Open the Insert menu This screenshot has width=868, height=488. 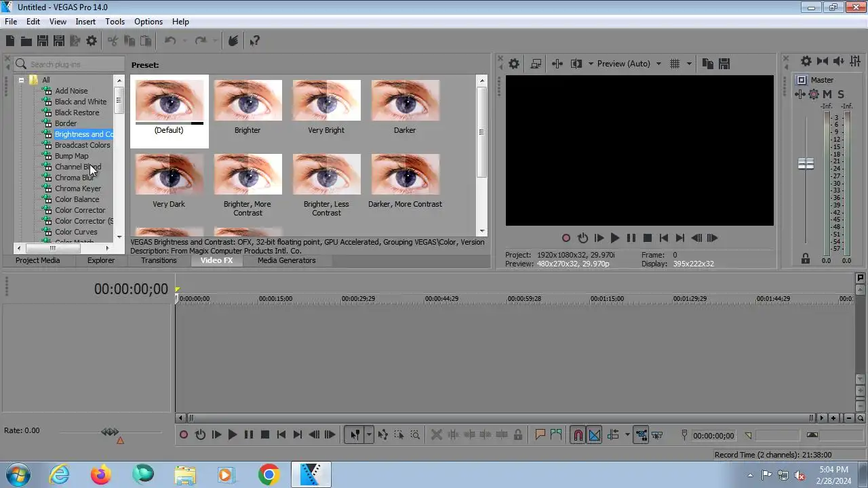pyautogui.click(x=85, y=22)
